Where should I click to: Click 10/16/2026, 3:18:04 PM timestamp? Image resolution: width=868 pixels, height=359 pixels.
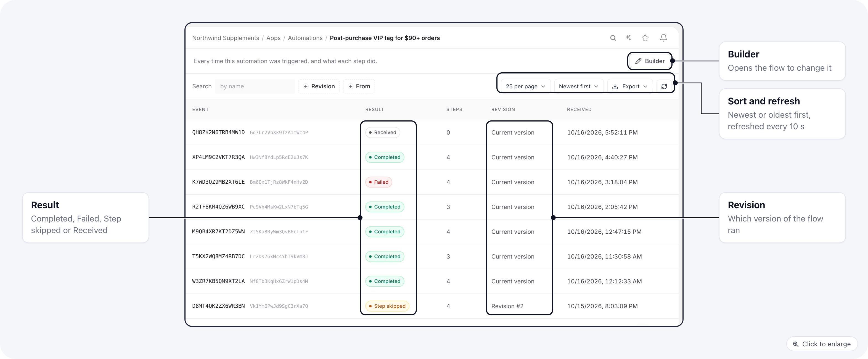tap(602, 182)
